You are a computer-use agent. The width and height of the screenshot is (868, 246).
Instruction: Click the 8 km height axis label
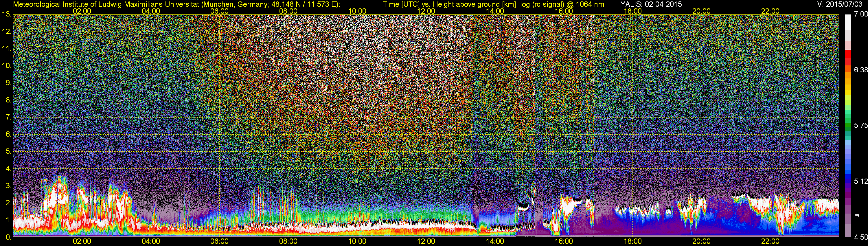8,100
